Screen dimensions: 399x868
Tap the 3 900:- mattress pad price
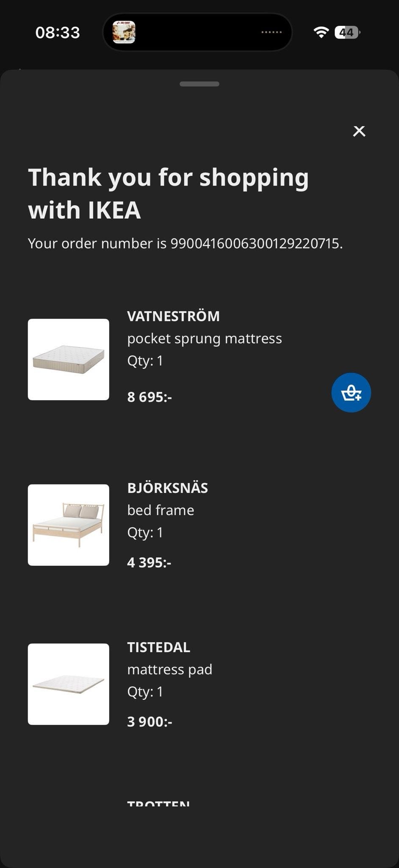150,721
